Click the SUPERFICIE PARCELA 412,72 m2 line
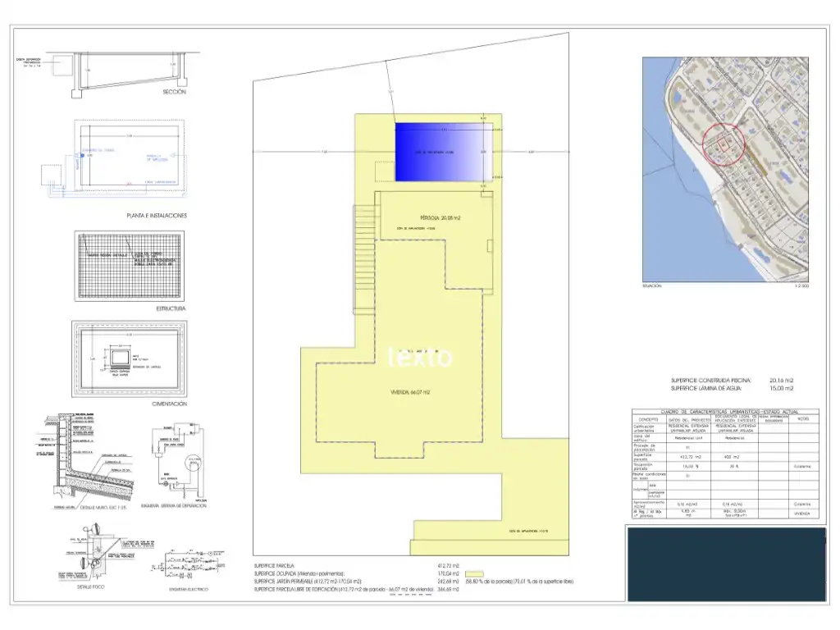The image size is (840, 630). (x=356, y=566)
